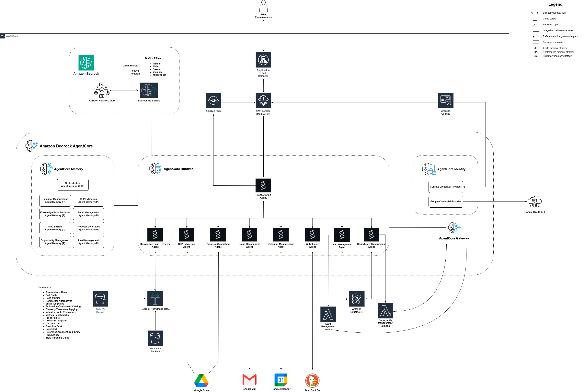
Task: Select the RFP Extraction Agent Memory box
Action: (88, 201)
